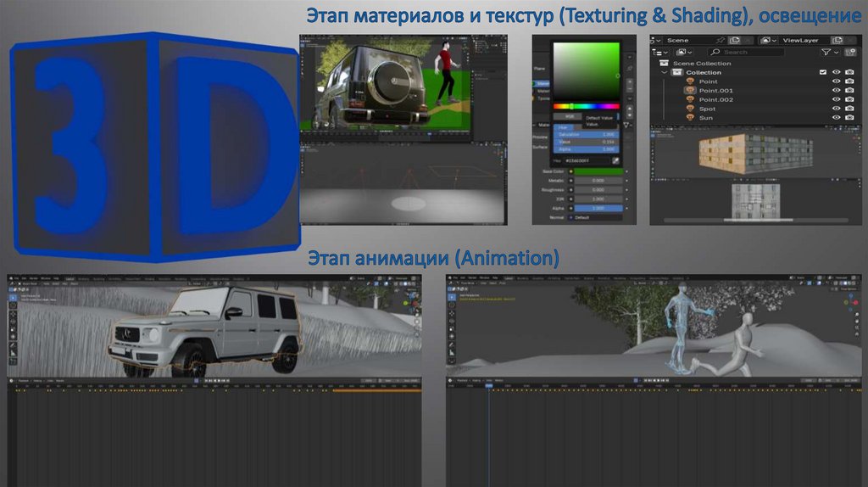The width and height of the screenshot is (868, 487).
Task: Click the Scene Collection archive icon
Action: point(664,63)
